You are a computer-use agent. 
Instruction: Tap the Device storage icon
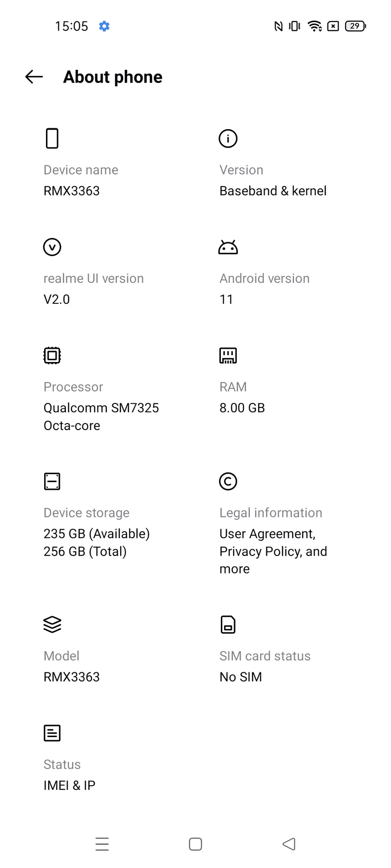[x=52, y=481]
